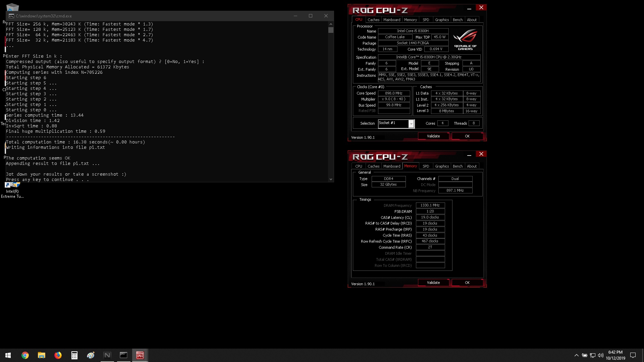Launch Google Chrome from the taskbar
644x362 pixels.
[x=25, y=355]
